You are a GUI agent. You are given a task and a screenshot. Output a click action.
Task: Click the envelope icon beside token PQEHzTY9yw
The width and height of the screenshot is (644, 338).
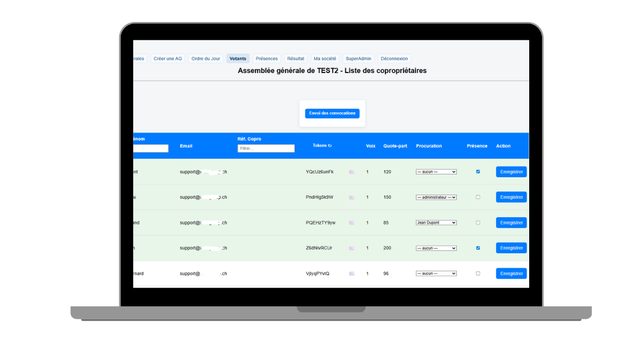tap(352, 223)
